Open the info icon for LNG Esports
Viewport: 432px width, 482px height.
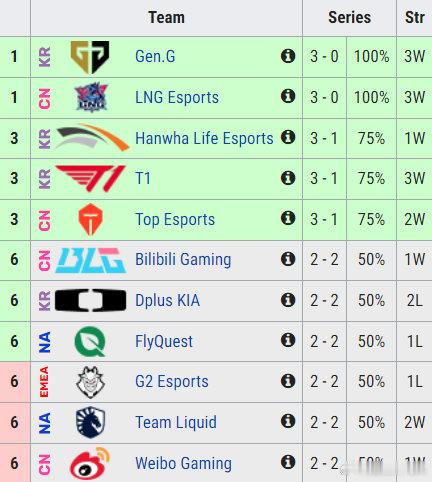click(288, 96)
